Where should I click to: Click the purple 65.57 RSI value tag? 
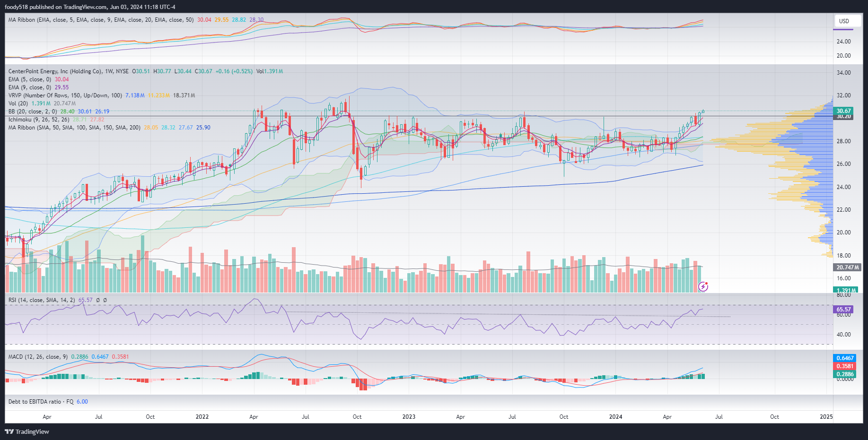(x=843, y=310)
